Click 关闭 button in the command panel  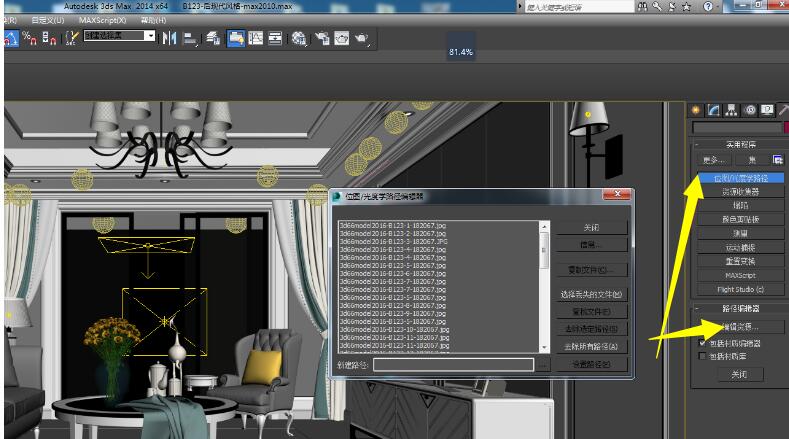(x=739, y=375)
